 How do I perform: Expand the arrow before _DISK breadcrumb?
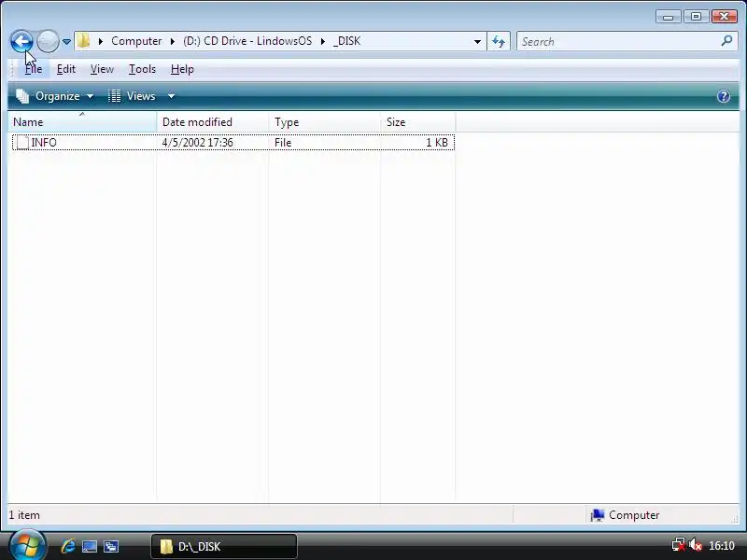[x=322, y=41]
